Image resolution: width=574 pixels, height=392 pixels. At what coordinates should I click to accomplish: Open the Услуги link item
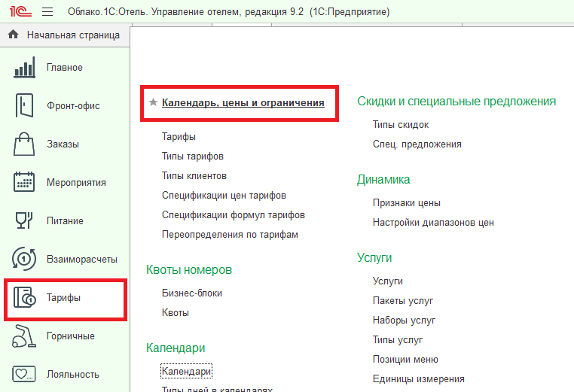click(x=388, y=281)
